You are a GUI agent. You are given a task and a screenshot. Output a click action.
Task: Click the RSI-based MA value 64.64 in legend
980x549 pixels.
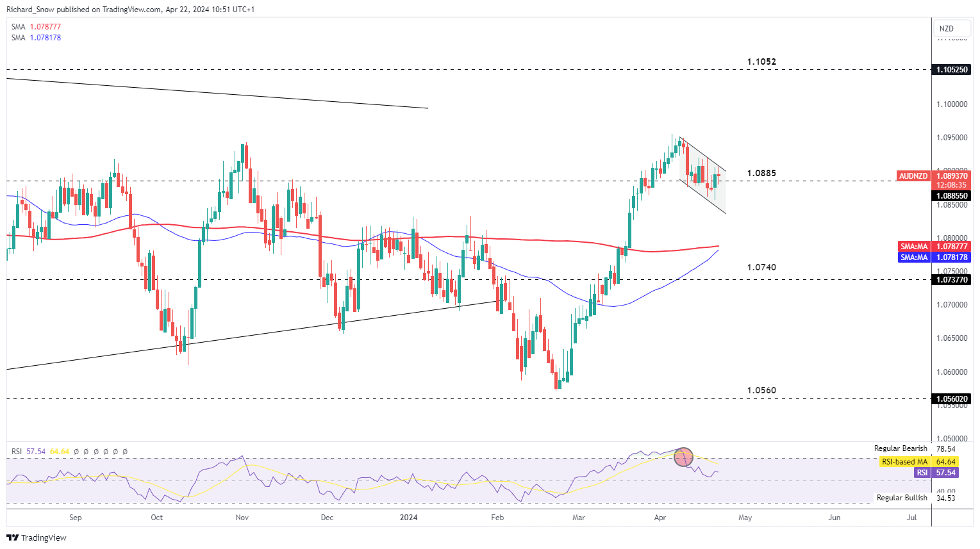[60, 452]
